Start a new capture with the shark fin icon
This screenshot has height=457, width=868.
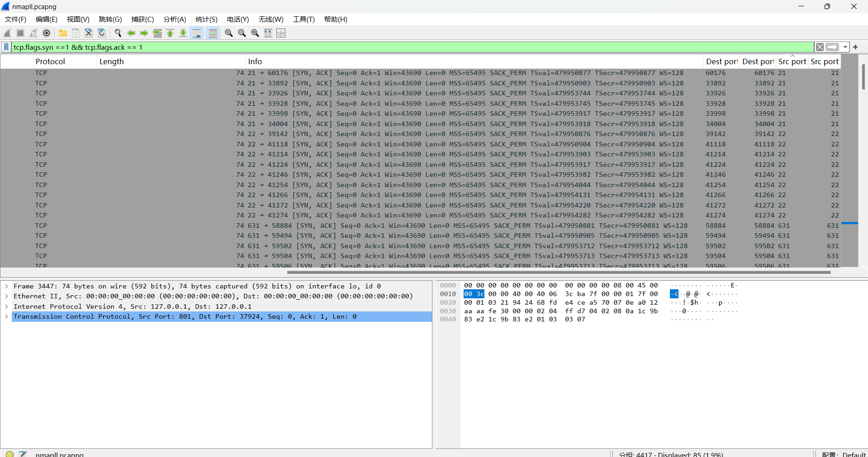click(7, 33)
